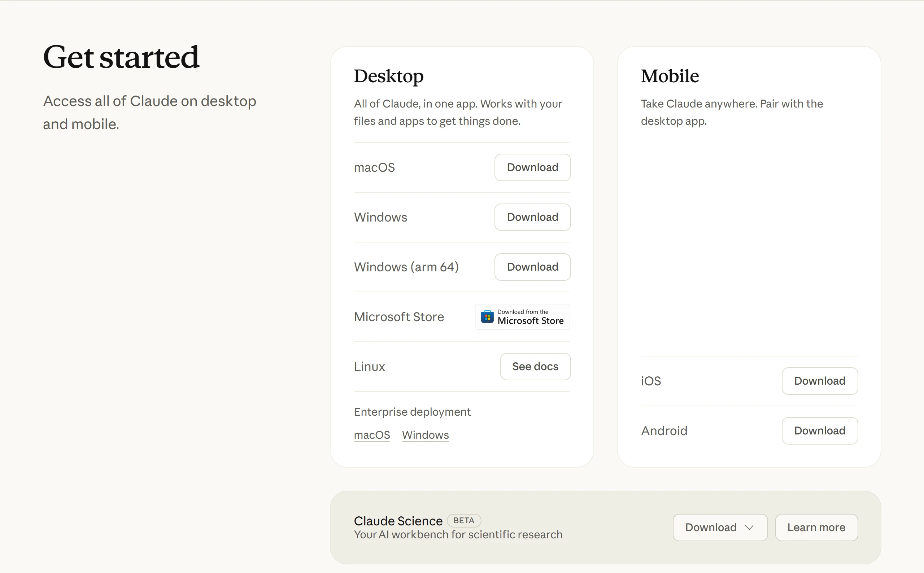Click the "Android" row label

[x=664, y=431]
